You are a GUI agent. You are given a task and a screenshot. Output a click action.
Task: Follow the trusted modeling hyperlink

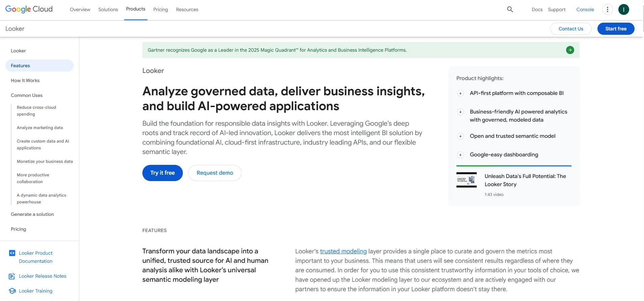pos(343,251)
